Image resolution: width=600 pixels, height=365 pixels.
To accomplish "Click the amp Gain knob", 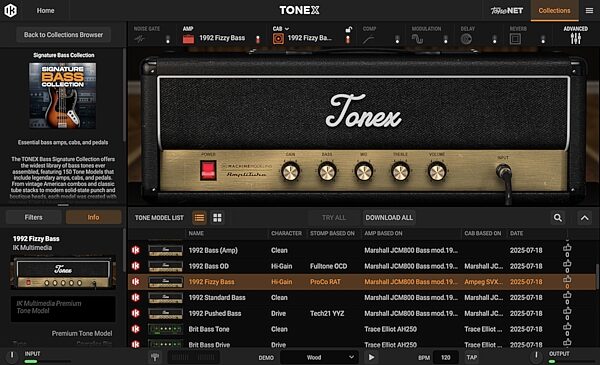I will click(x=290, y=172).
